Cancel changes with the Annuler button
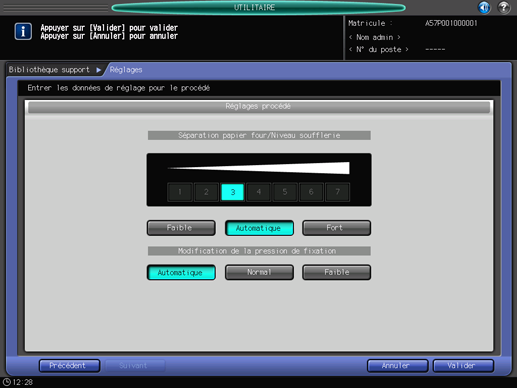 point(397,366)
